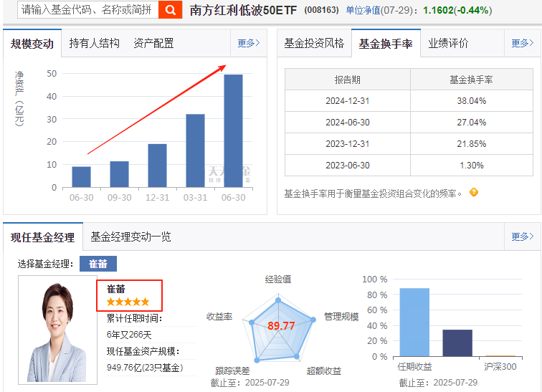
Task: Open the 基金投资风格 tab
Action: pos(314,43)
